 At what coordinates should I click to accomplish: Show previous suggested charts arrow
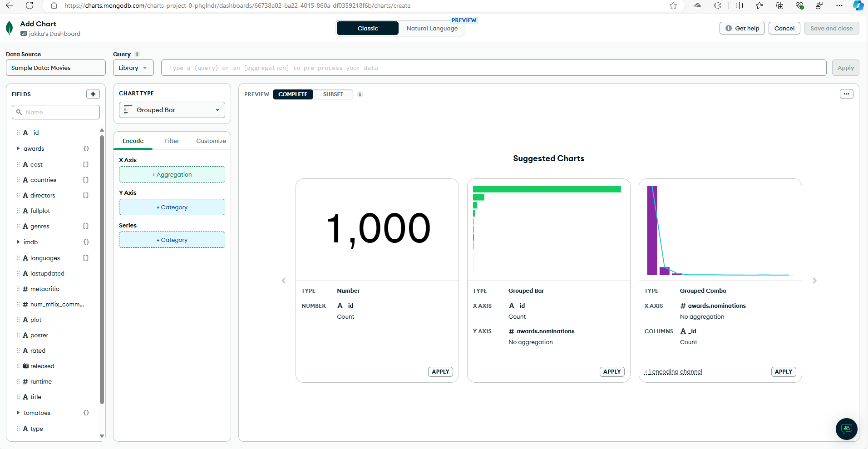point(284,281)
